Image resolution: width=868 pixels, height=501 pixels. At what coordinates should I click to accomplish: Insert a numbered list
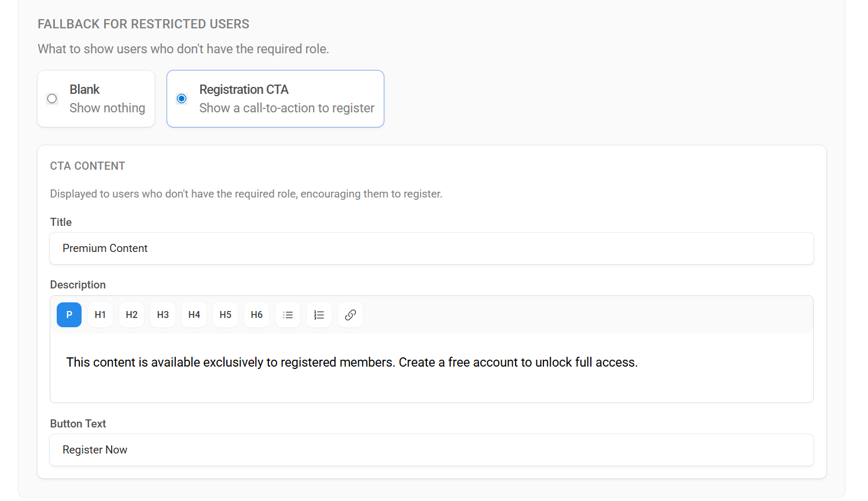click(x=319, y=315)
